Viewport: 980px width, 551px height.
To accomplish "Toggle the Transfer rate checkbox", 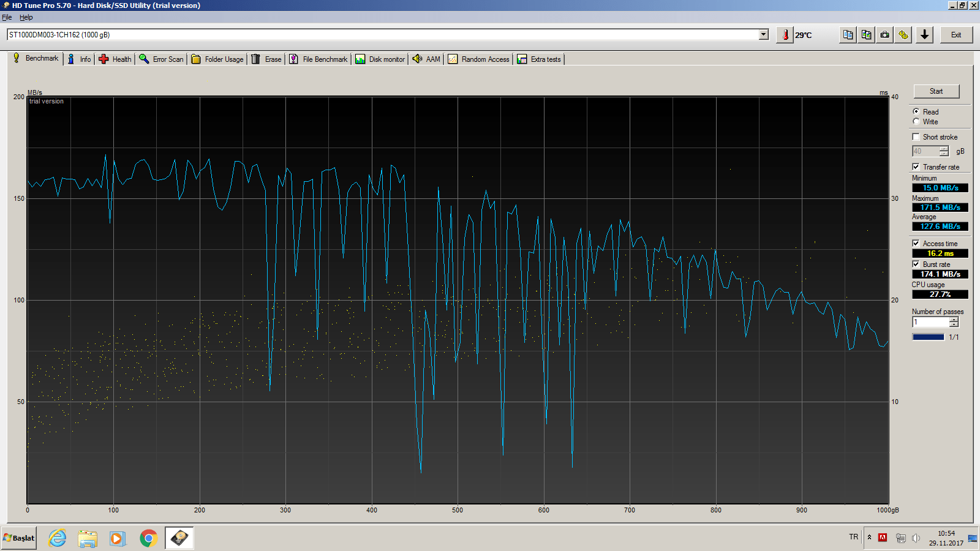I will [x=916, y=167].
